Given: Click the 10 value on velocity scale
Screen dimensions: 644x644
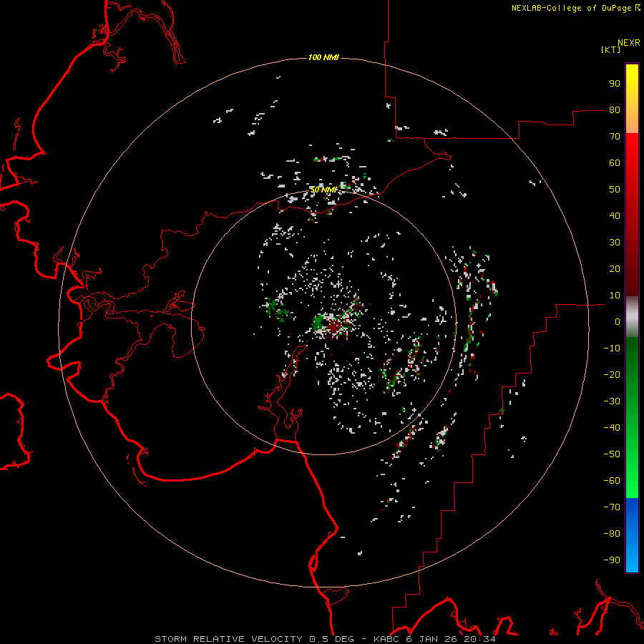Looking at the screenshot, I should (x=615, y=296).
